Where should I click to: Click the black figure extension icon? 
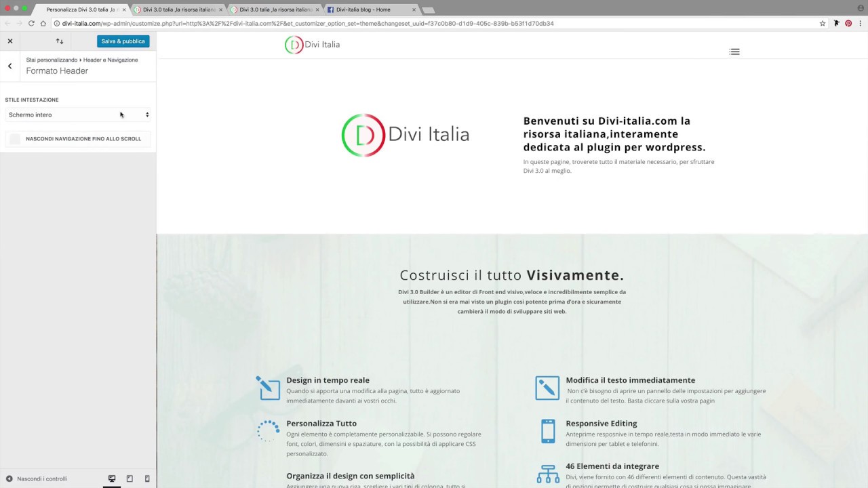tap(837, 23)
